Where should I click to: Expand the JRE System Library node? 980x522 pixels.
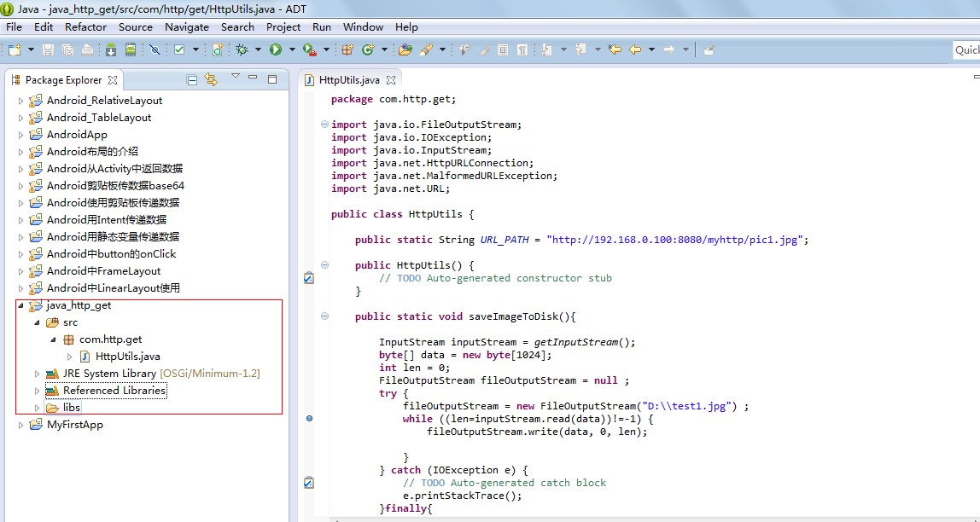(37, 374)
